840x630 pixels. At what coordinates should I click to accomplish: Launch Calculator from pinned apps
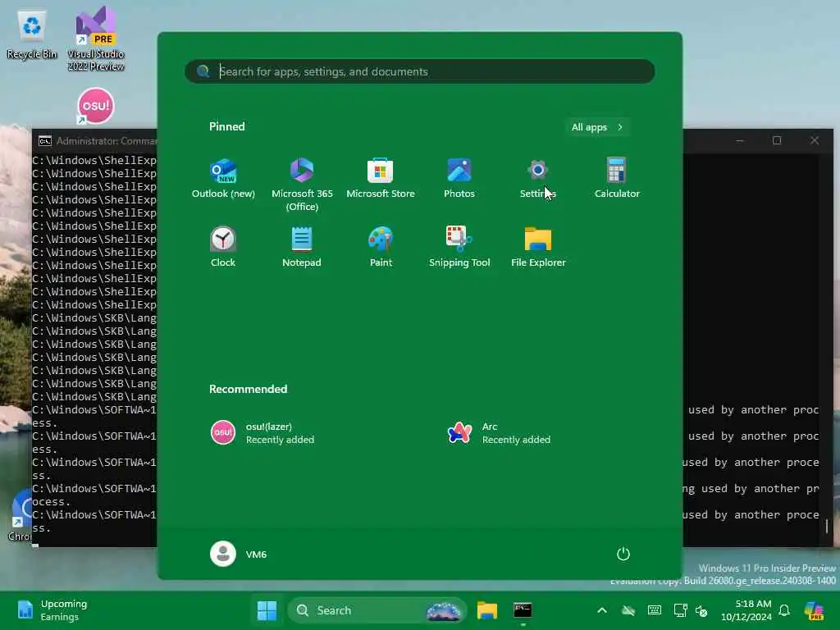click(x=617, y=179)
